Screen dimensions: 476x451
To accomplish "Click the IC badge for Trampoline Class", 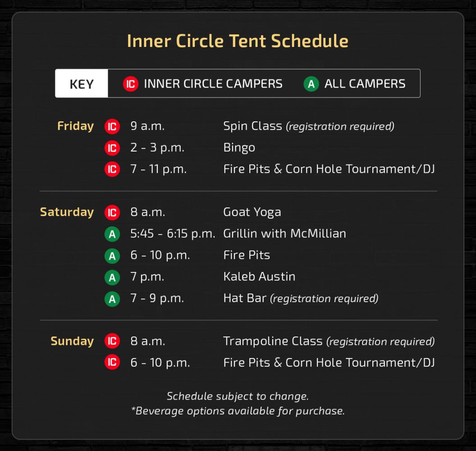I will (x=112, y=341).
